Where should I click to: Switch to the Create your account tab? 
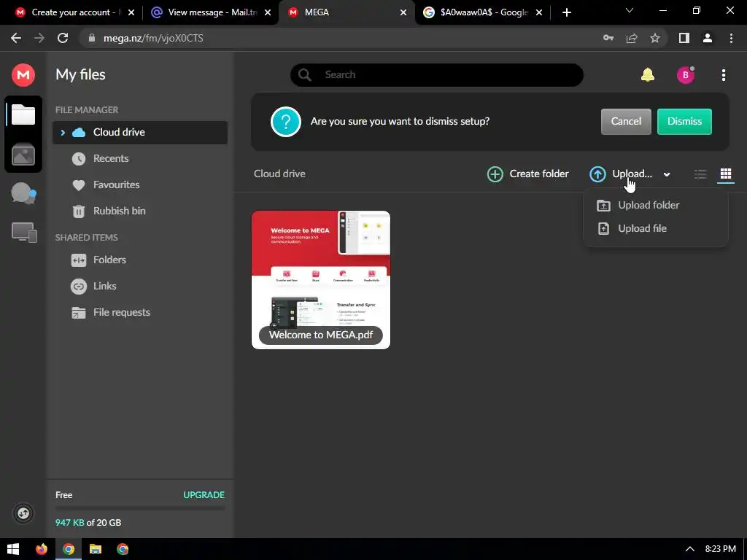tap(74, 12)
